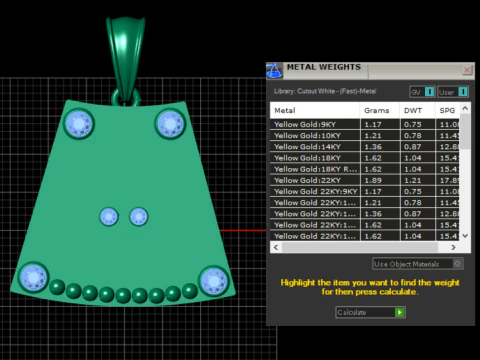Click scroll up arrow of metals list

click(x=465, y=108)
